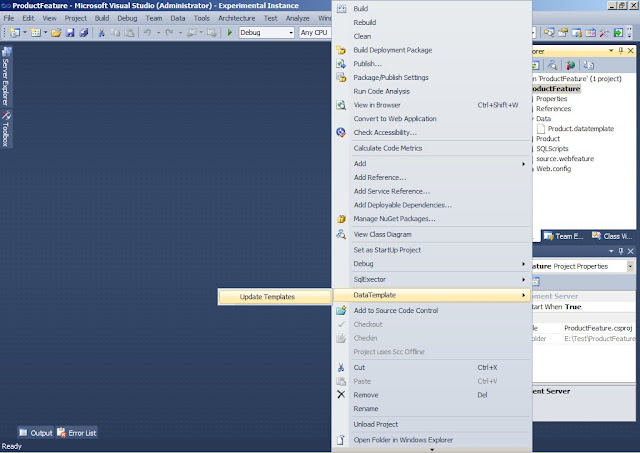Switch to the Team Explorer tab
640x453 pixels.
564,236
